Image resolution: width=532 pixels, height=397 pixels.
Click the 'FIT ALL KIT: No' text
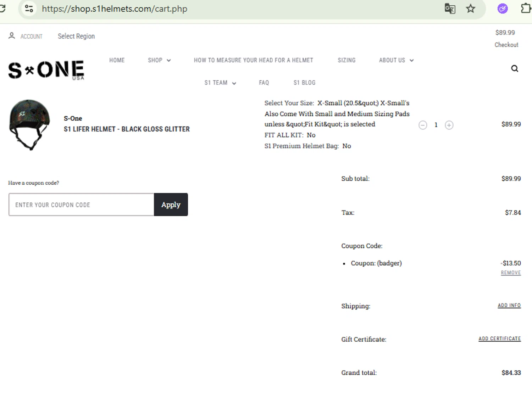point(290,135)
